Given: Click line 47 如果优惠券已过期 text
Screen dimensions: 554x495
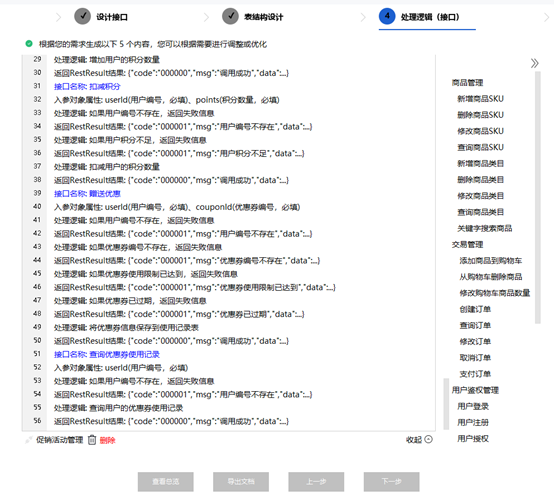Looking at the screenshot, I should coord(130,301).
